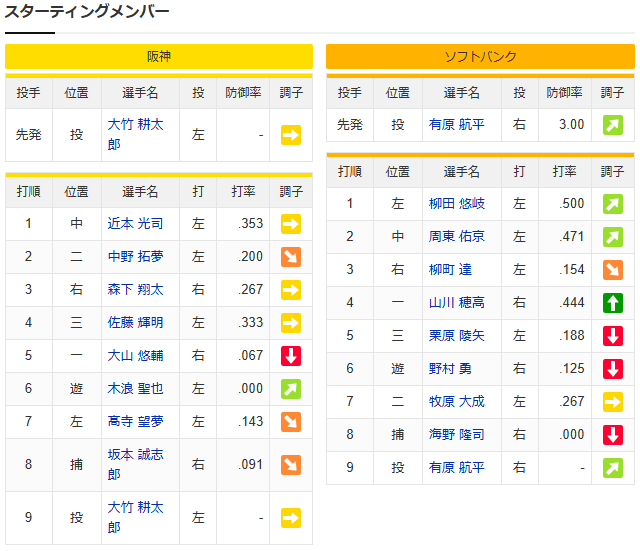
Task: Click batting average .091
Action: pos(251,464)
